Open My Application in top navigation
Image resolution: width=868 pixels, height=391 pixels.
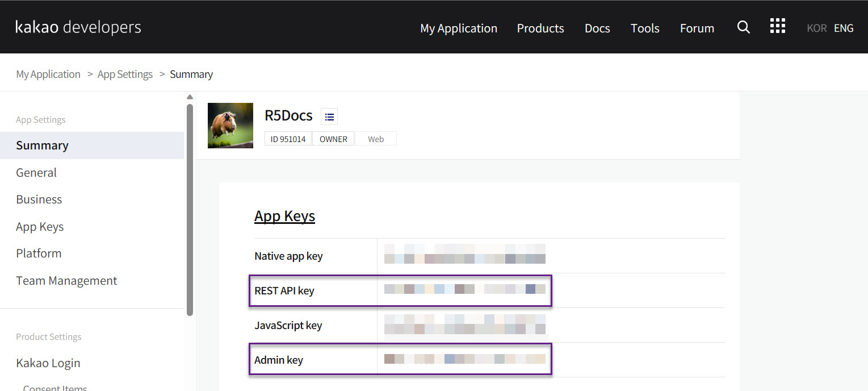(x=459, y=28)
